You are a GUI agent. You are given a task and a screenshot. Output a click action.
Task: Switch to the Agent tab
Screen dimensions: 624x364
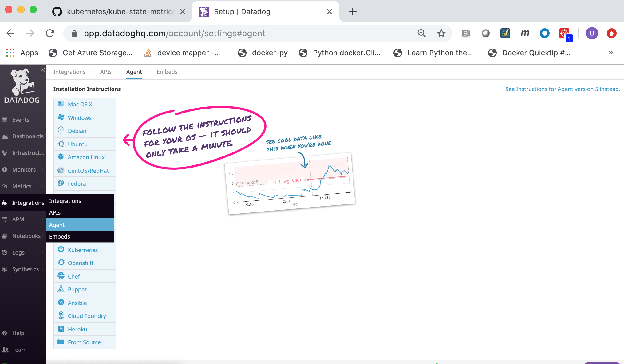134,72
